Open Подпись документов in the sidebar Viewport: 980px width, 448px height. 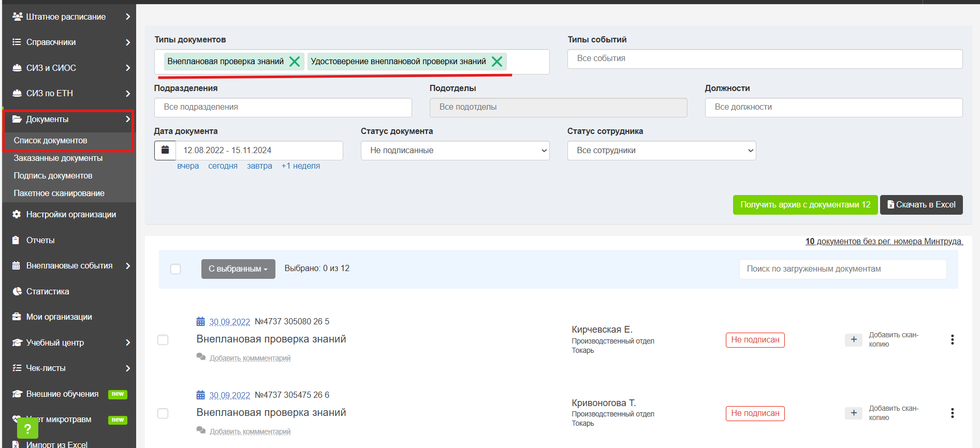click(x=53, y=176)
